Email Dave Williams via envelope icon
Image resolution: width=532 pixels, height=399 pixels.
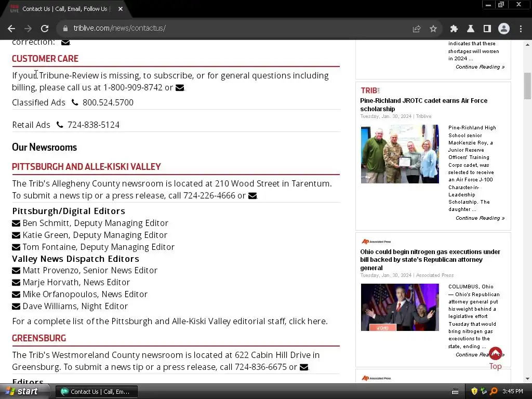[16, 307]
